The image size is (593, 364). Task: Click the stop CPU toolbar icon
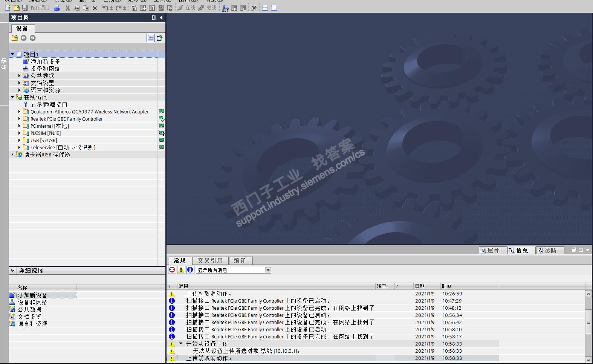pyautogui.click(x=243, y=8)
